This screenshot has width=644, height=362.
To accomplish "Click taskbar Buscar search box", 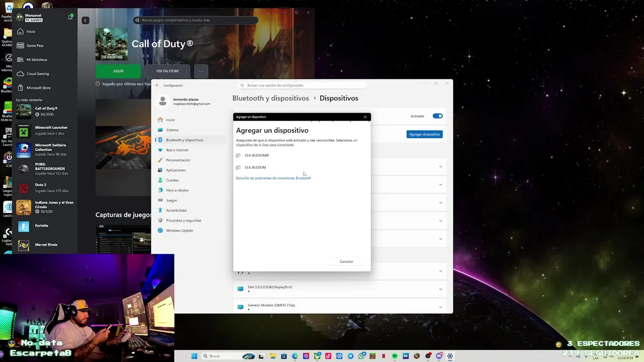I will coord(227,356).
